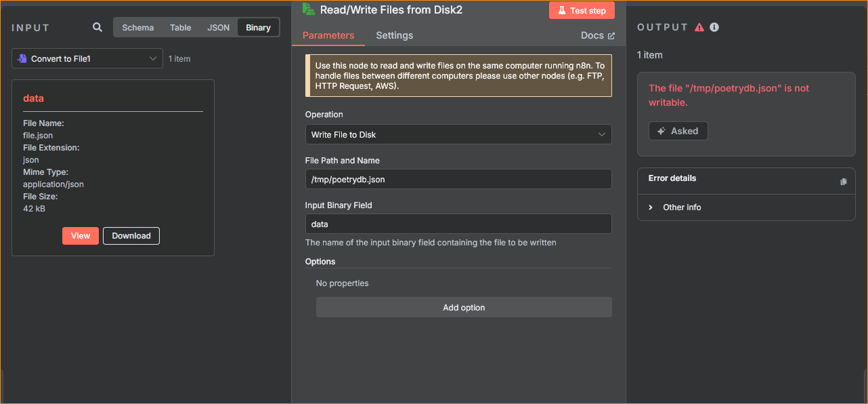Viewport: 868px width, 404px height.
Task: Run the Test step button
Action: 582,11
